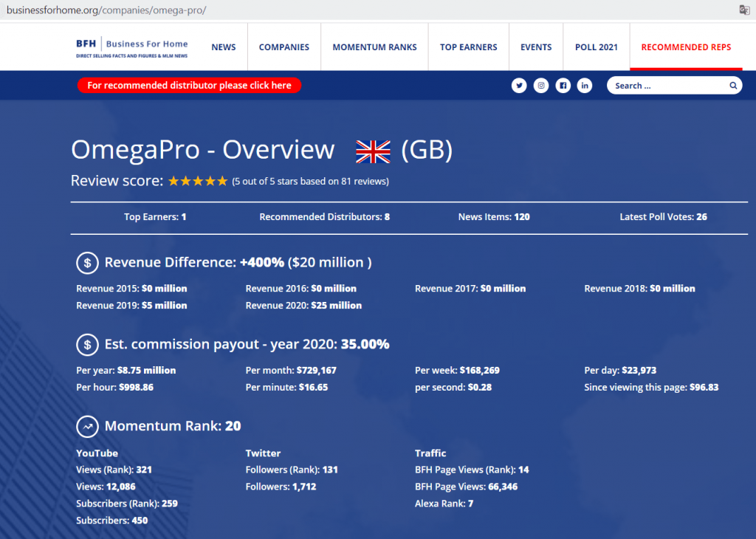The height and width of the screenshot is (539, 756).
Task: Click the translate icon in address bar
Action: [x=745, y=10]
